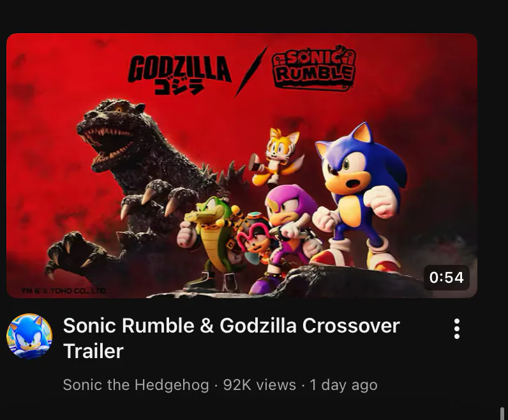Open the Sonic Rumble & Godzilla Crossover Trailer title
Image resolution: width=508 pixels, height=420 pixels.
231,326
